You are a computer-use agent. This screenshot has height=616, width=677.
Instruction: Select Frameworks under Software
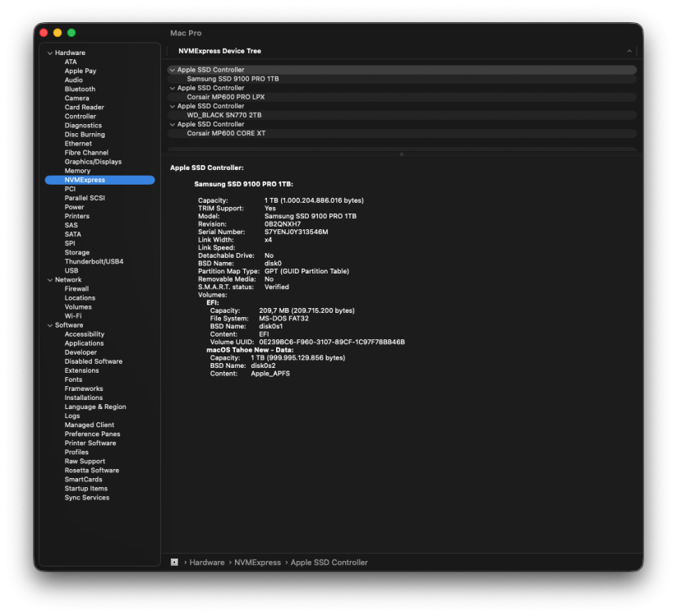(84, 388)
